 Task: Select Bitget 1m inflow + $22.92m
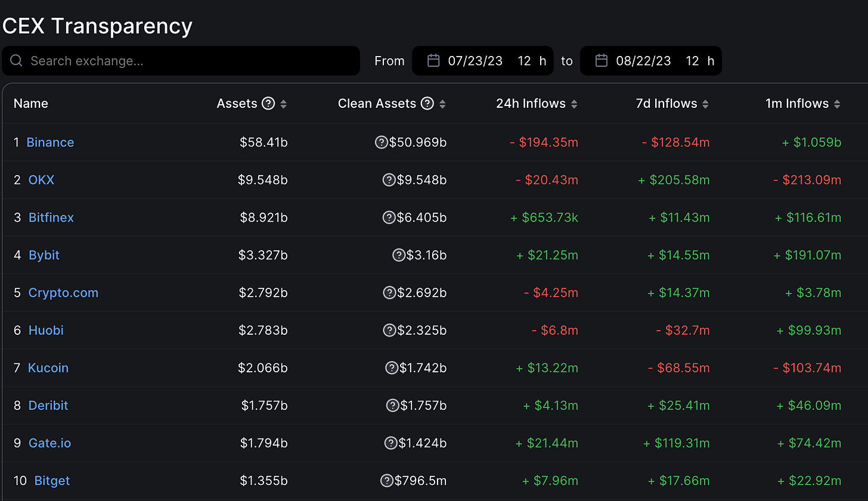(x=809, y=480)
